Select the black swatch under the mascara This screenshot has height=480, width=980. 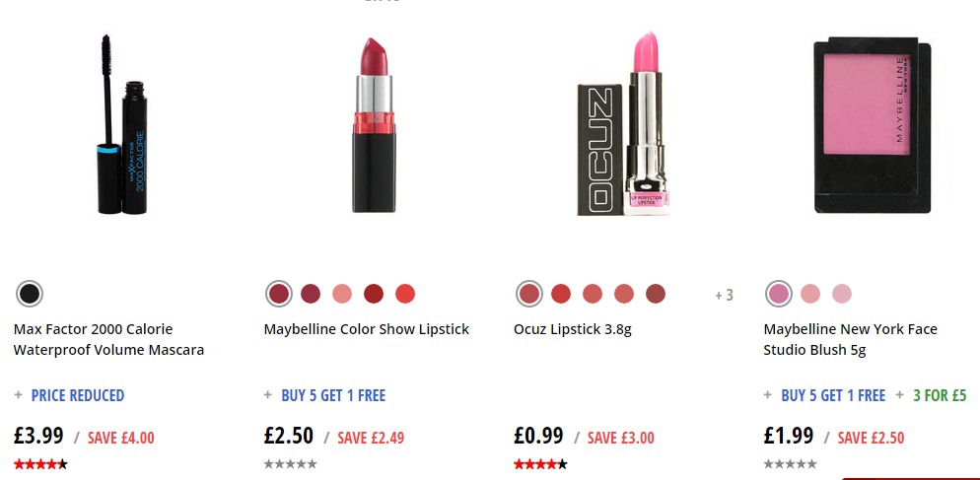point(30,294)
